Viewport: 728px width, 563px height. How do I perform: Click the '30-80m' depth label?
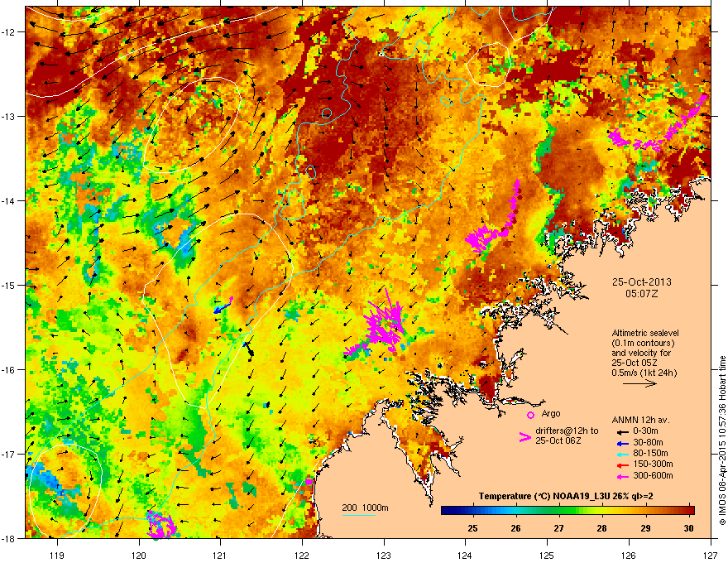pyautogui.click(x=648, y=443)
